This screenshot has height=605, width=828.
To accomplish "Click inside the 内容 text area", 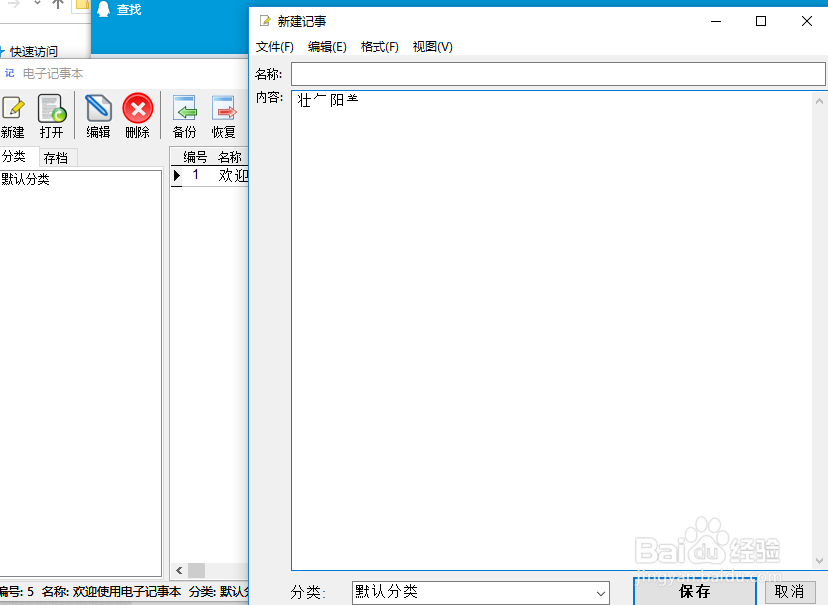I will [x=552, y=330].
